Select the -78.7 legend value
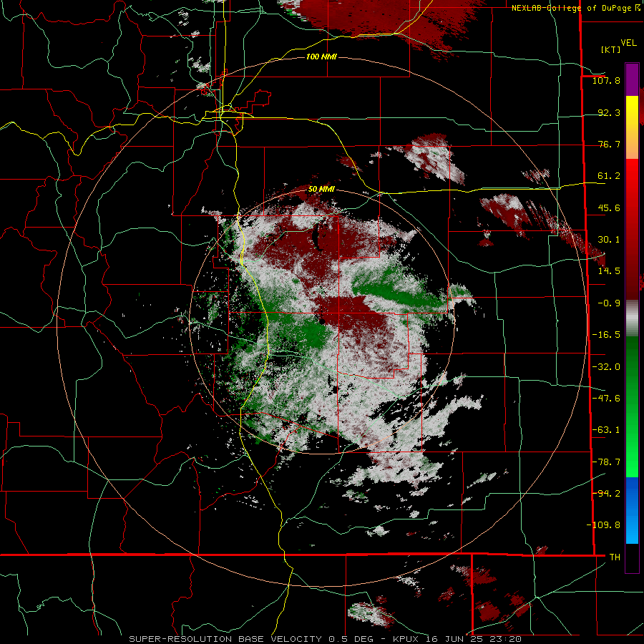The width and height of the screenshot is (644, 644). point(606,462)
